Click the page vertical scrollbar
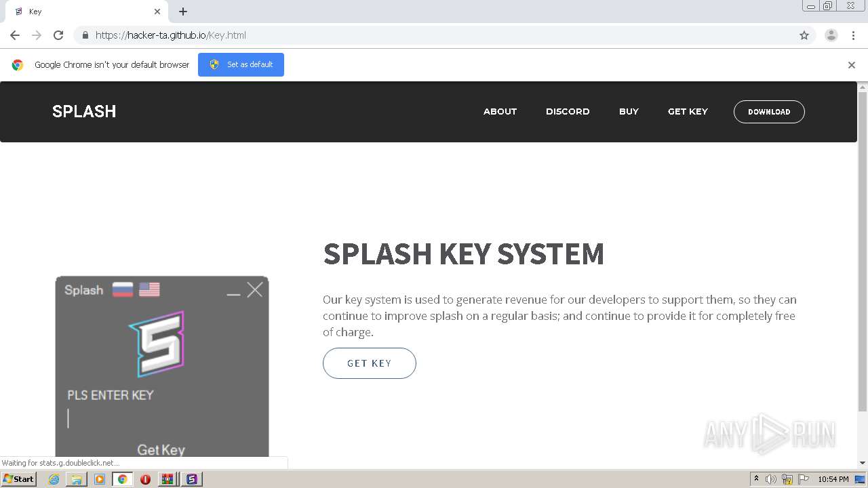 [x=863, y=251]
